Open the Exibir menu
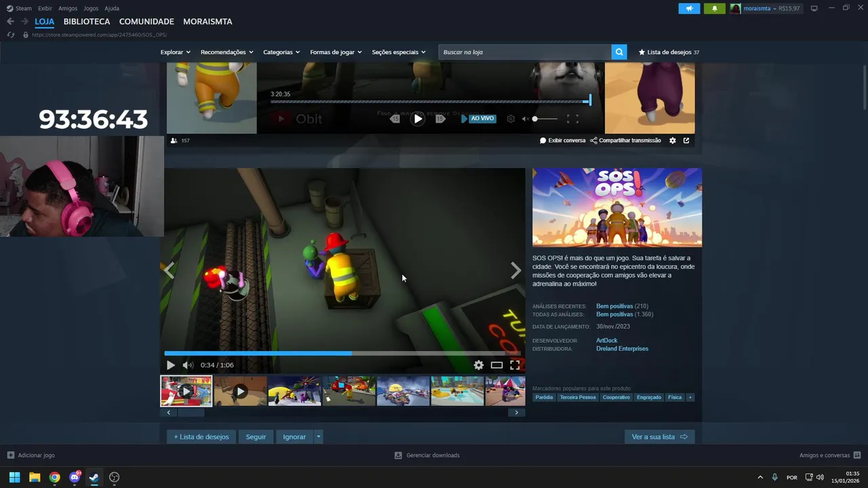Image resolution: width=868 pixels, height=488 pixels. [45, 8]
